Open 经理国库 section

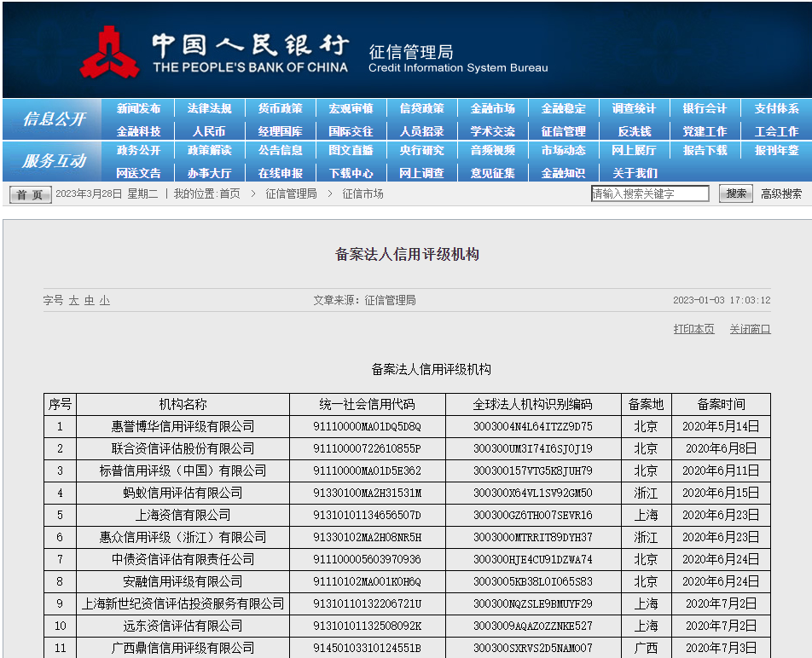click(280, 131)
